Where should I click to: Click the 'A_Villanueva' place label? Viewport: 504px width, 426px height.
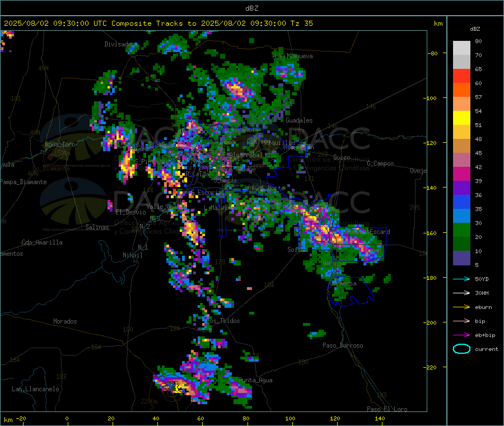click(292, 56)
